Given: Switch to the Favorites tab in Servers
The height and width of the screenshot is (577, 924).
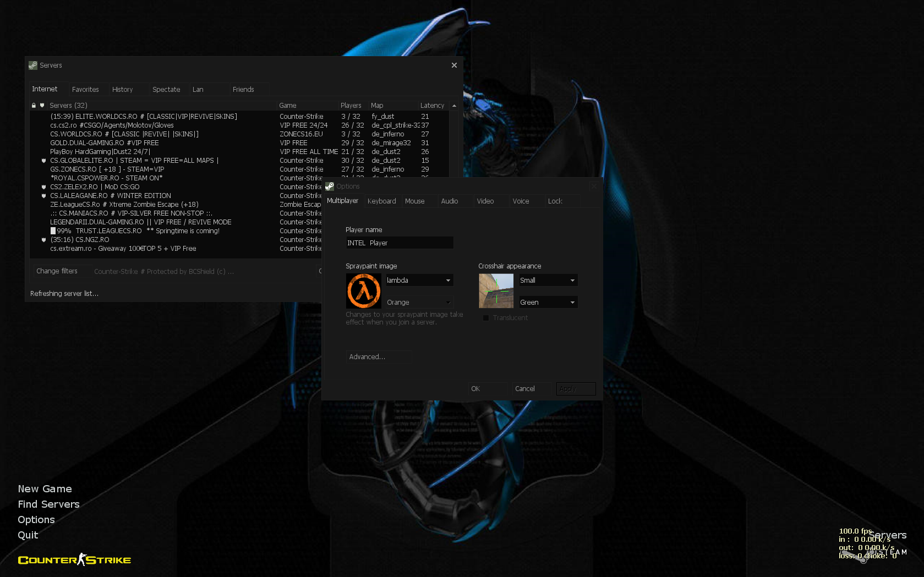Looking at the screenshot, I should pos(85,90).
